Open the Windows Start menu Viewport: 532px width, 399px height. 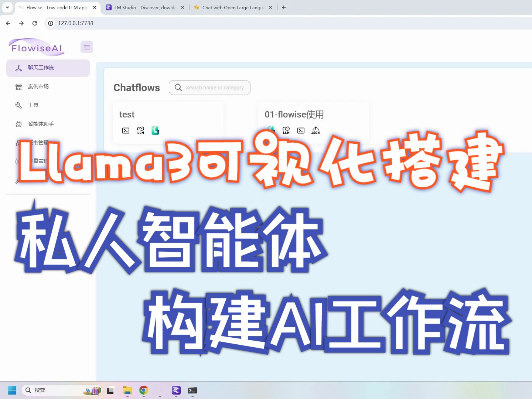tap(12, 390)
